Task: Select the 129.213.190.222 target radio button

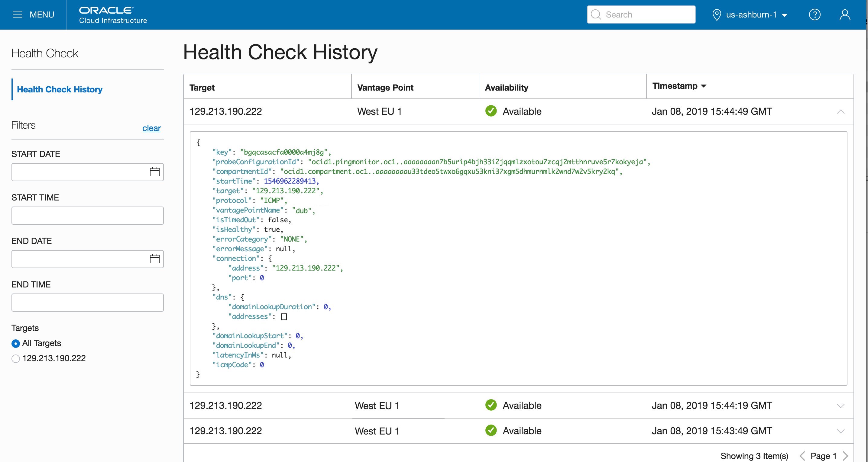Action: (x=15, y=359)
